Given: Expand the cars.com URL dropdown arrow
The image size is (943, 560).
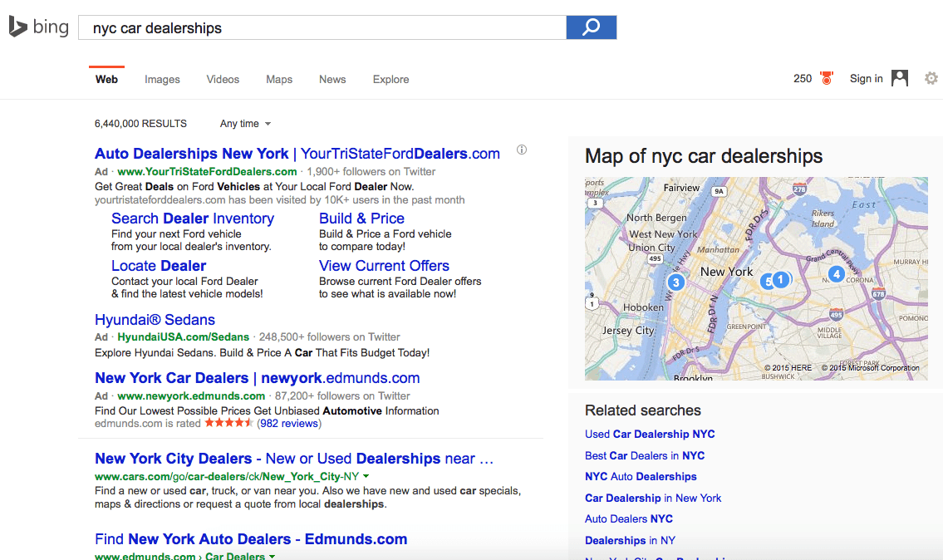Looking at the screenshot, I should click(x=366, y=476).
